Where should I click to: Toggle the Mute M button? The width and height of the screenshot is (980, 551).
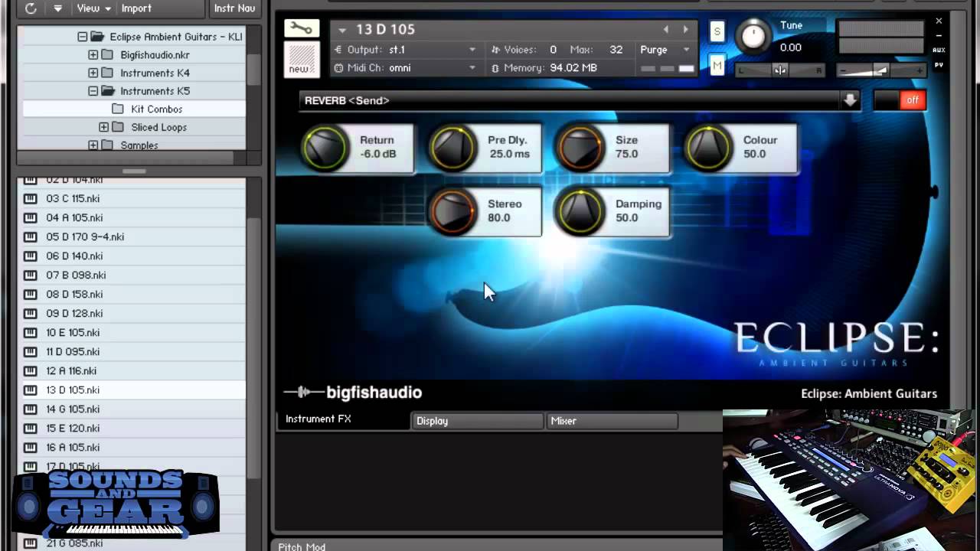point(717,67)
